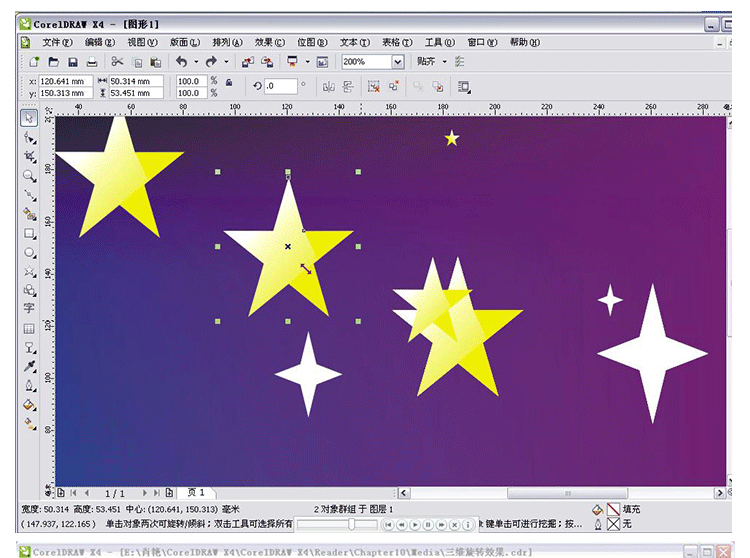Screen dimensions: 750x558
Task: Switch to the 页 1 page tab
Action: pyautogui.click(x=197, y=492)
